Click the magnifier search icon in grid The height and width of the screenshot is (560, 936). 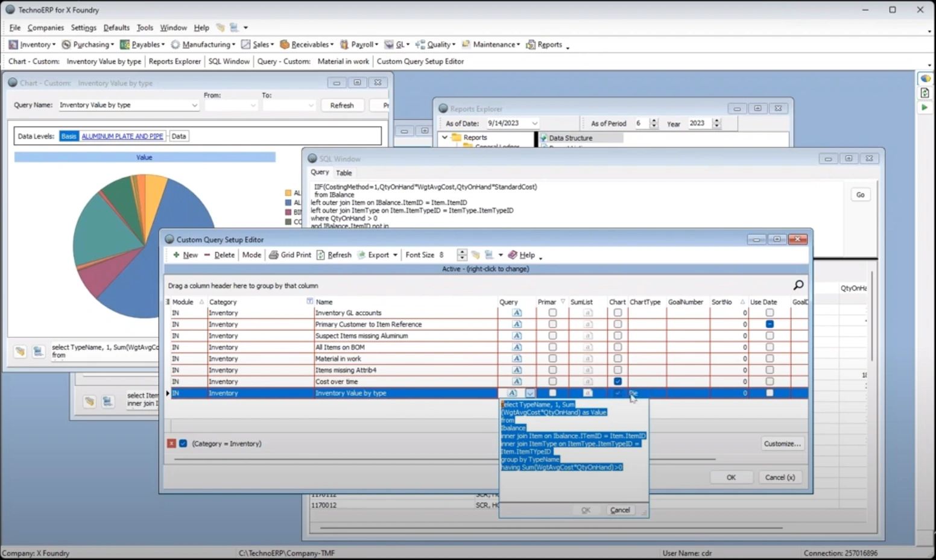[x=798, y=285]
